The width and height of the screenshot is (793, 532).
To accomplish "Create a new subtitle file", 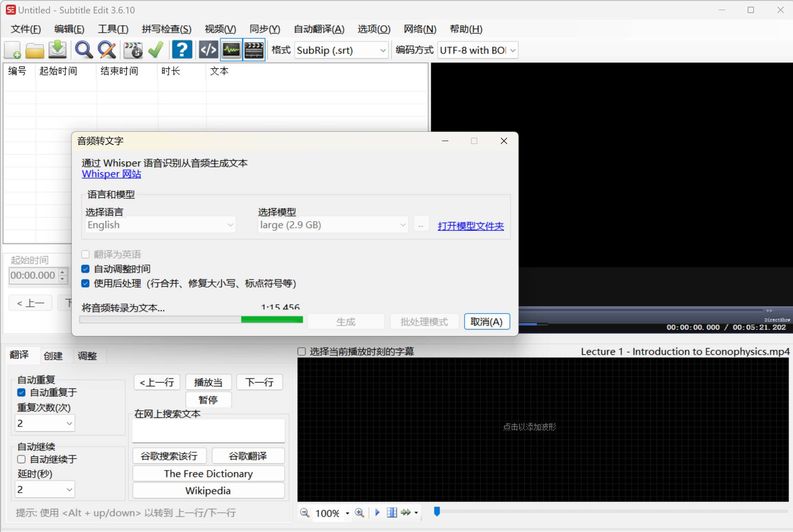I will point(12,50).
